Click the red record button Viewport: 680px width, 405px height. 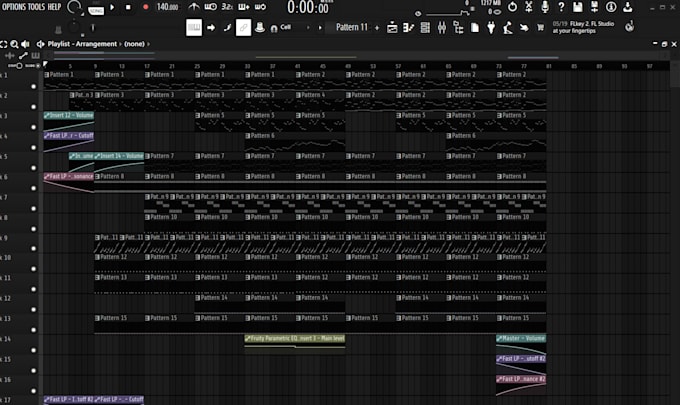[x=146, y=7]
